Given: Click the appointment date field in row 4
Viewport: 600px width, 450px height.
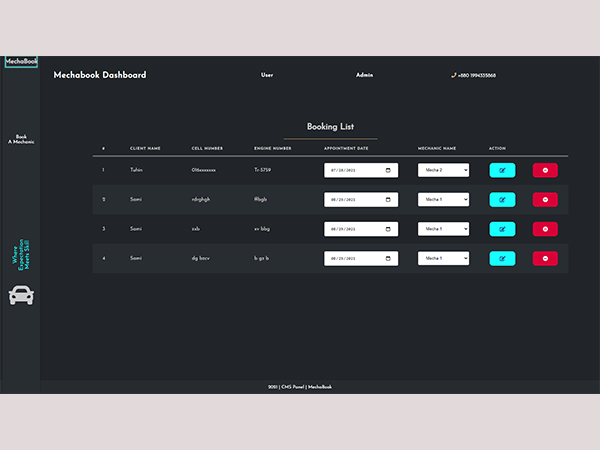Looking at the screenshot, I should (361, 259).
